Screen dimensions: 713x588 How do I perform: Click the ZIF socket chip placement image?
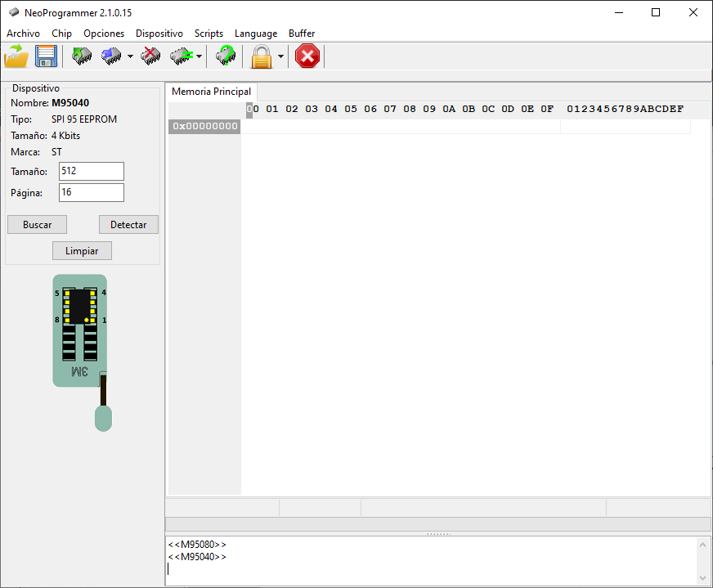[83, 352]
